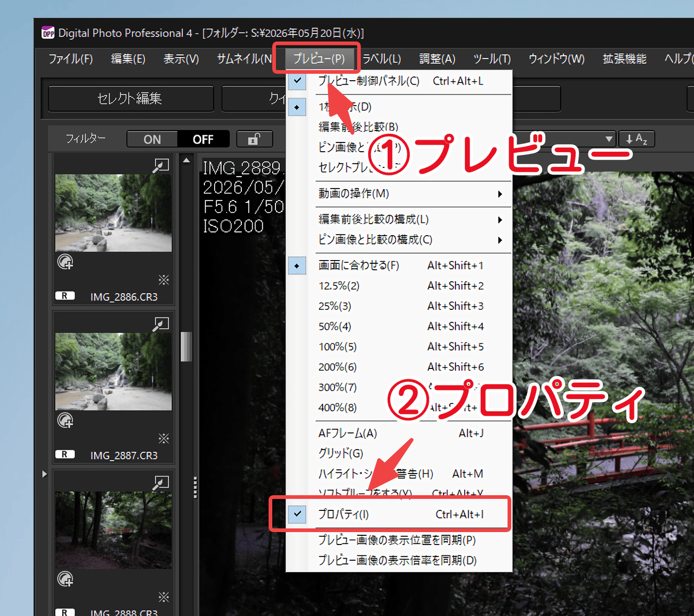Open 拡張機能 menu
Viewport: 694px width, 616px height.
click(625, 59)
